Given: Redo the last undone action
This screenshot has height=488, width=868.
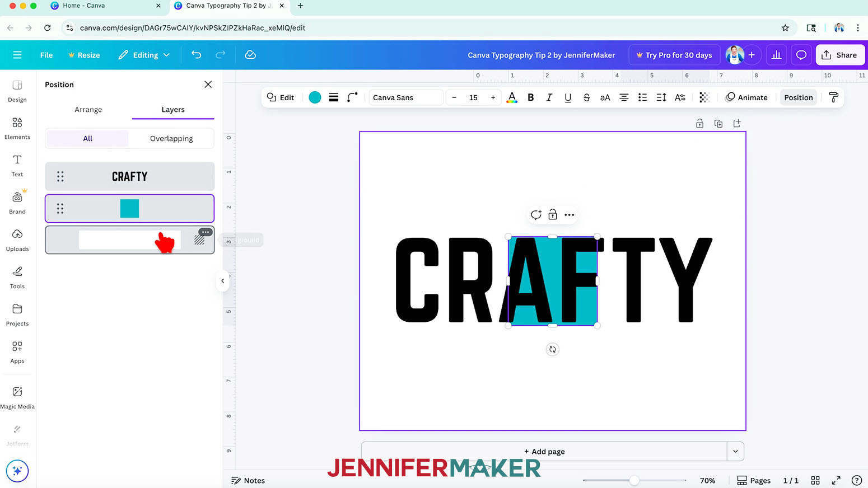Looking at the screenshot, I should pos(221,55).
